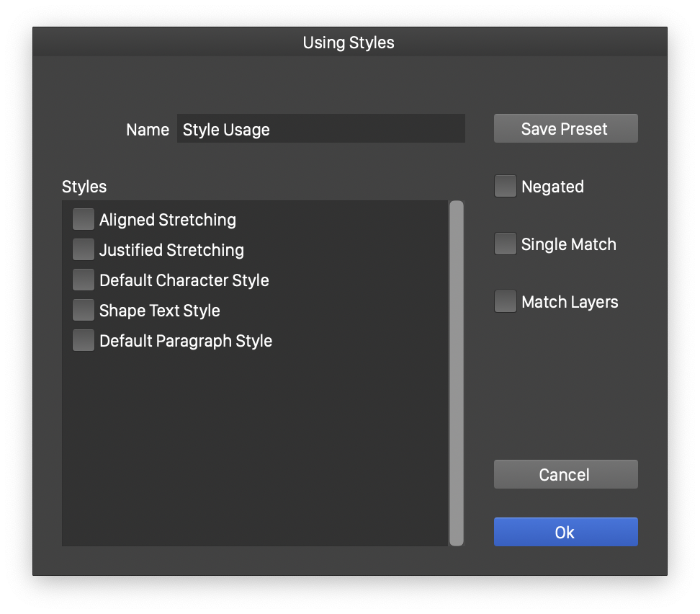700x614 pixels.
Task: Turn on the Single Match checkbox
Action: point(505,244)
